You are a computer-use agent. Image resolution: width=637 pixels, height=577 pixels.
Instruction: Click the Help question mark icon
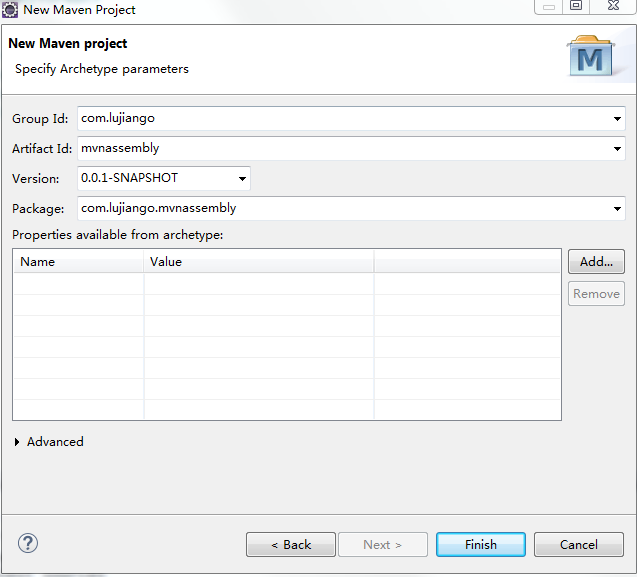28,543
